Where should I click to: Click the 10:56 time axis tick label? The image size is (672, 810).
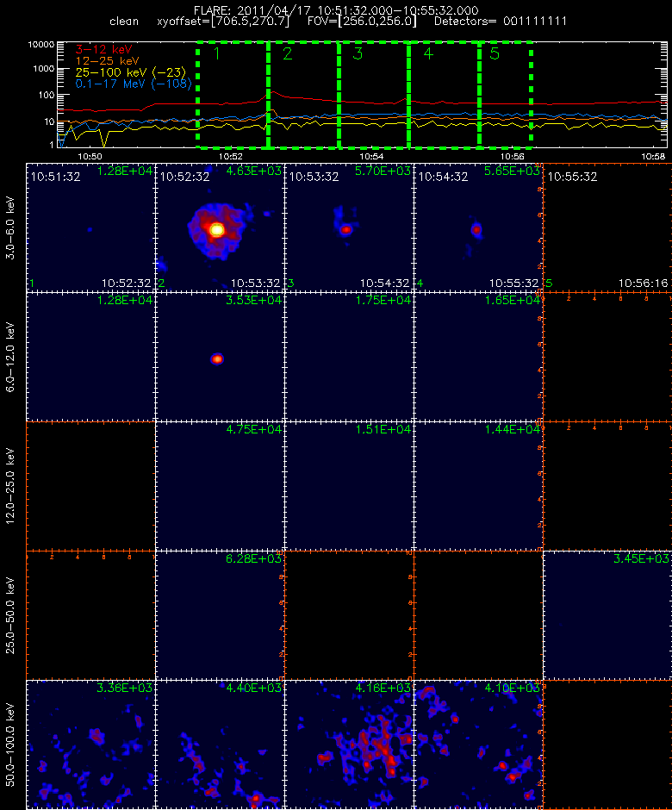click(x=512, y=157)
